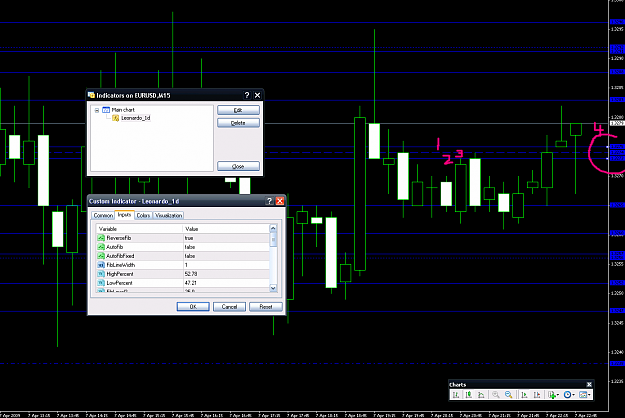625x418 pixels.
Task: Collapse Main chart tree node
Action: coord(97,110)
